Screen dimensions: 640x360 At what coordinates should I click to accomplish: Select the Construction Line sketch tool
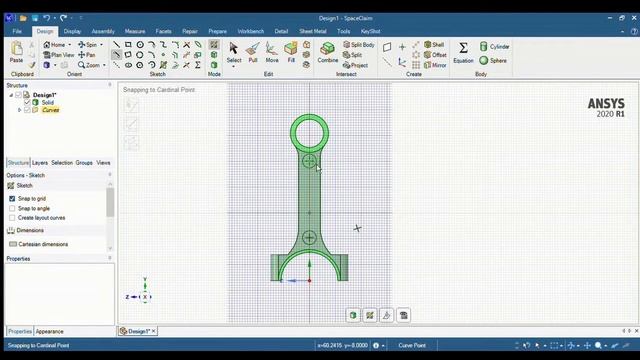pyautogui.click(x=117, y=65)
